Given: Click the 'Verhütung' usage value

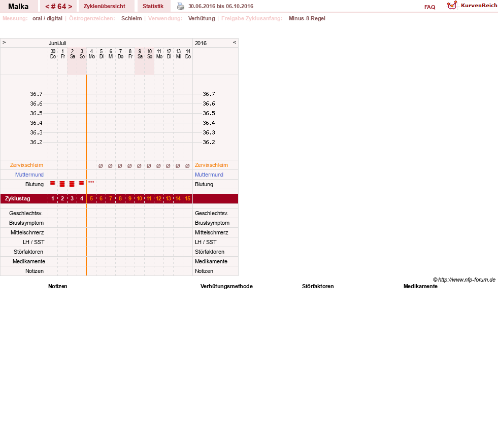Looking at the screenshot, I should (x=202, y=18).
